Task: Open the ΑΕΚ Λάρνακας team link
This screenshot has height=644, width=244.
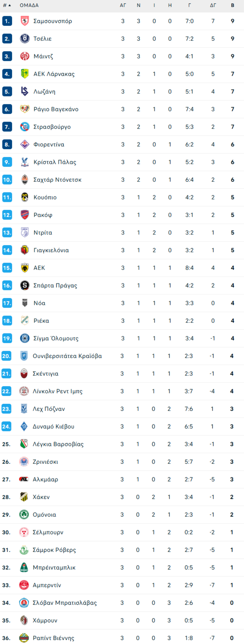Action: pyautogui.click(x=54, y=74)
